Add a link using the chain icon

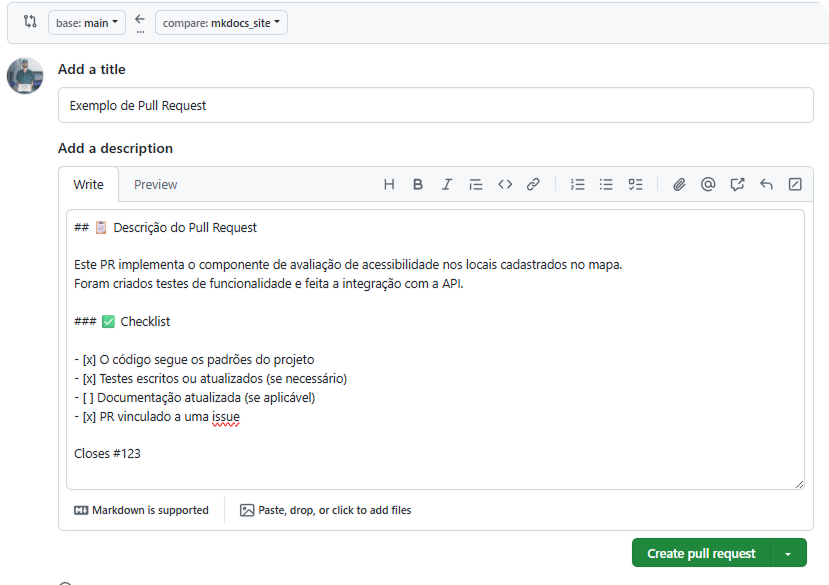point(533,185)
